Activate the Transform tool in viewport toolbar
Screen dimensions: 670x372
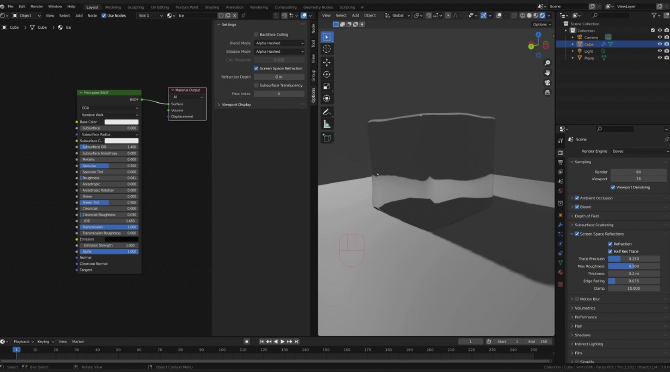327,99
